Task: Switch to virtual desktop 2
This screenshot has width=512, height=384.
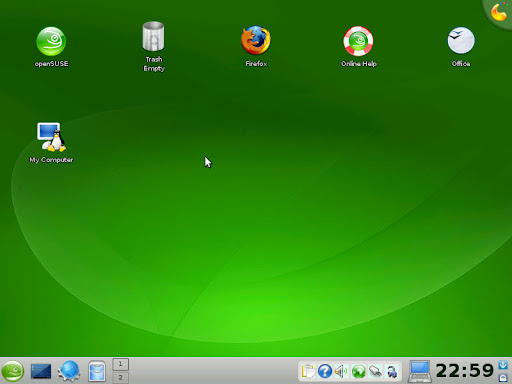Action: tap(120, 377)
